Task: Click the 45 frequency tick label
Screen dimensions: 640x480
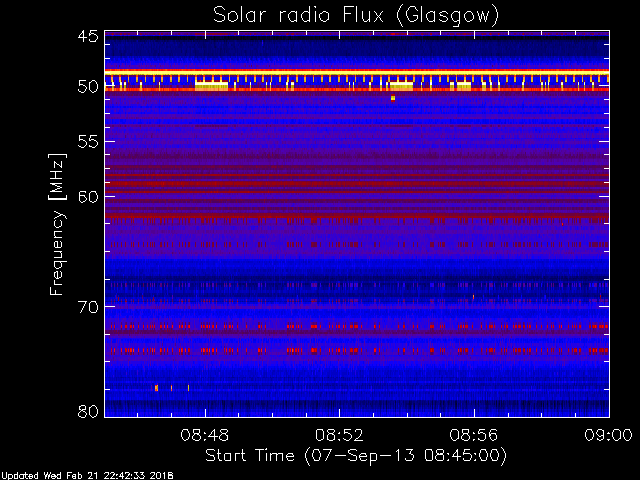Action: click(88, 36)
